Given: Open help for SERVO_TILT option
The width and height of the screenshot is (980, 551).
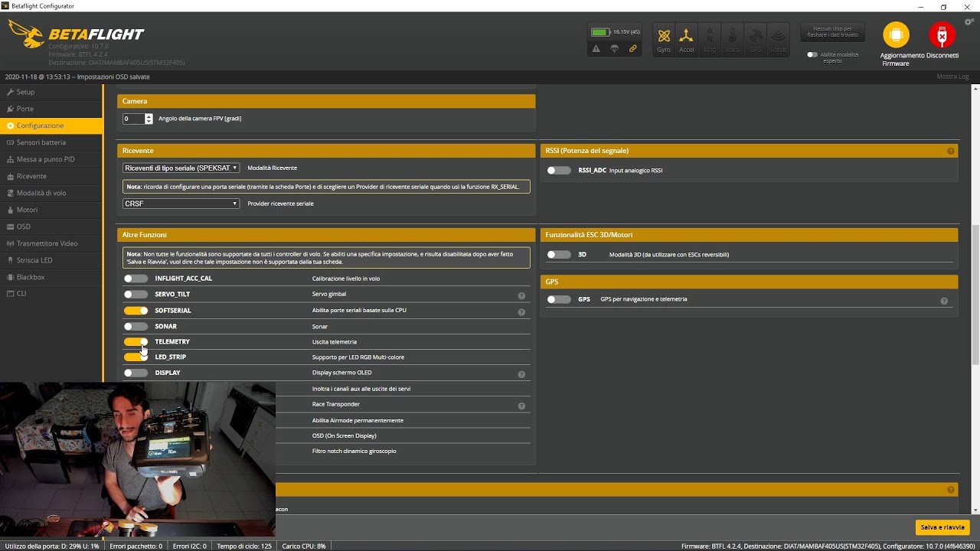Looking at the screenshot, I should [521, 295].
